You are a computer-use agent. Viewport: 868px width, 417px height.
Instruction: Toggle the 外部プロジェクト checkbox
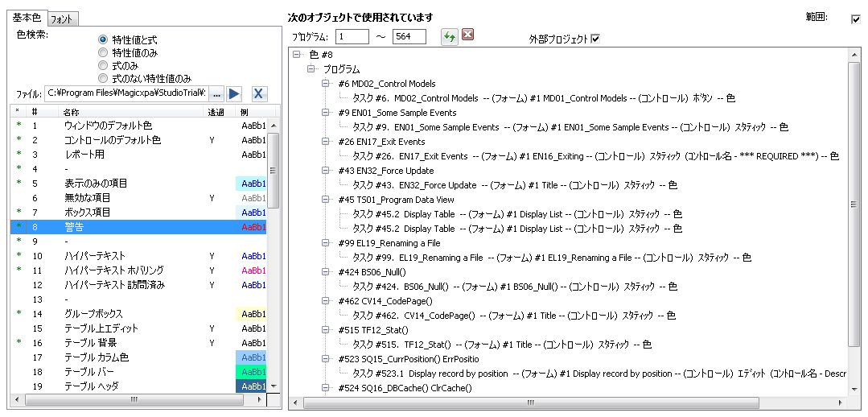pos(595,39)
